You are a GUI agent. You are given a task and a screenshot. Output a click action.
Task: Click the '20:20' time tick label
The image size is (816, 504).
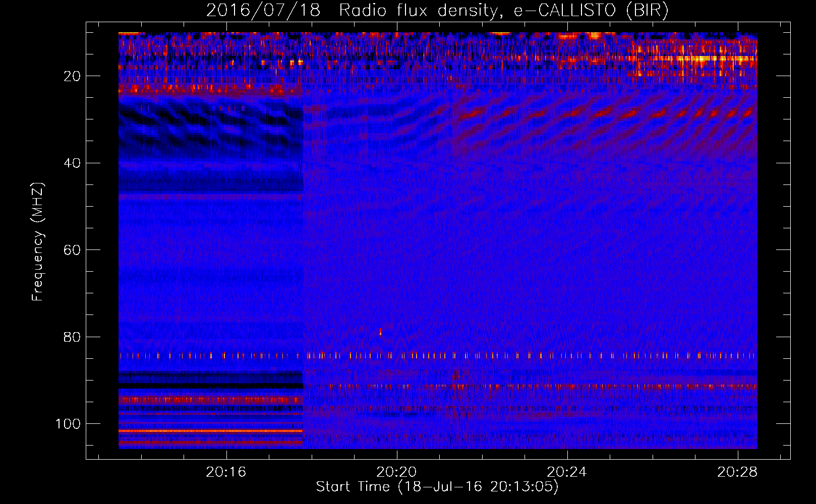click(396, 472)
